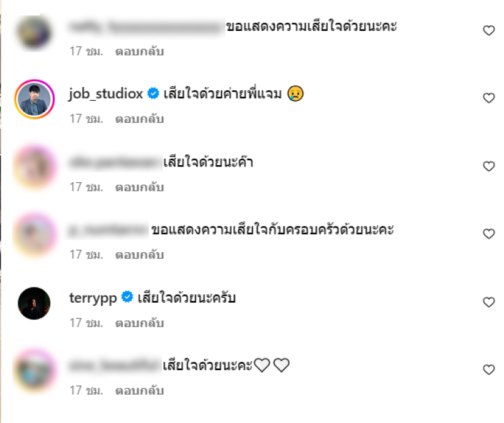Image resolution: width=504 pixels, height=423 pixels.
Task: Like the last comment with white hearts
Action: click(489, 369)
